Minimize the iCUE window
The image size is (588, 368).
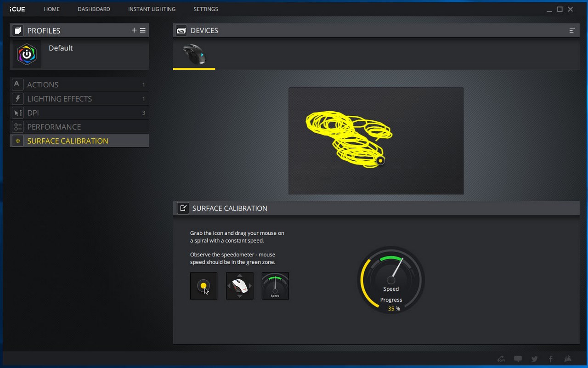click(x=549, y=10)
